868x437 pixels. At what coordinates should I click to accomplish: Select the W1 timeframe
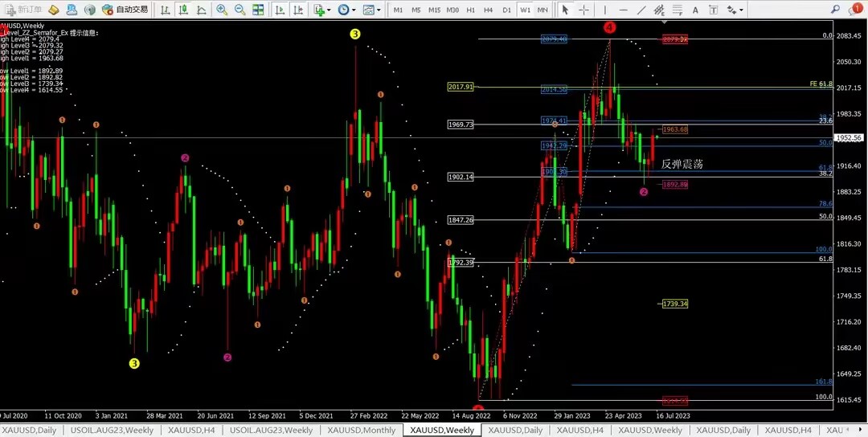(525, 10)
